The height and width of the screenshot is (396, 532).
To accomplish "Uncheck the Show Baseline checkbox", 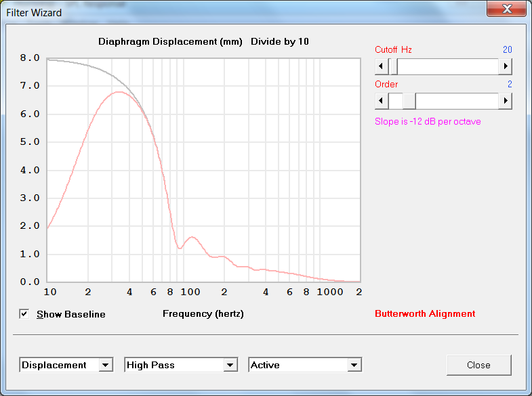I will click(24, 314).
